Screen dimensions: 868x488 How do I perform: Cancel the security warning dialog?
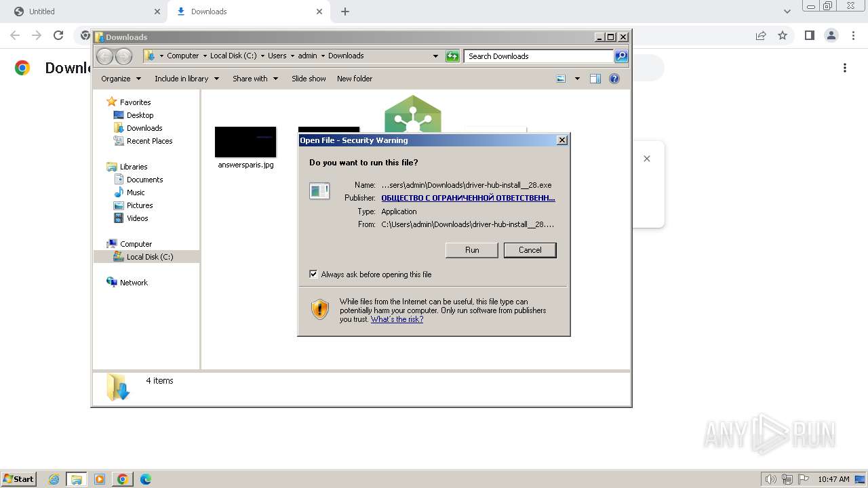click(530, 250)
